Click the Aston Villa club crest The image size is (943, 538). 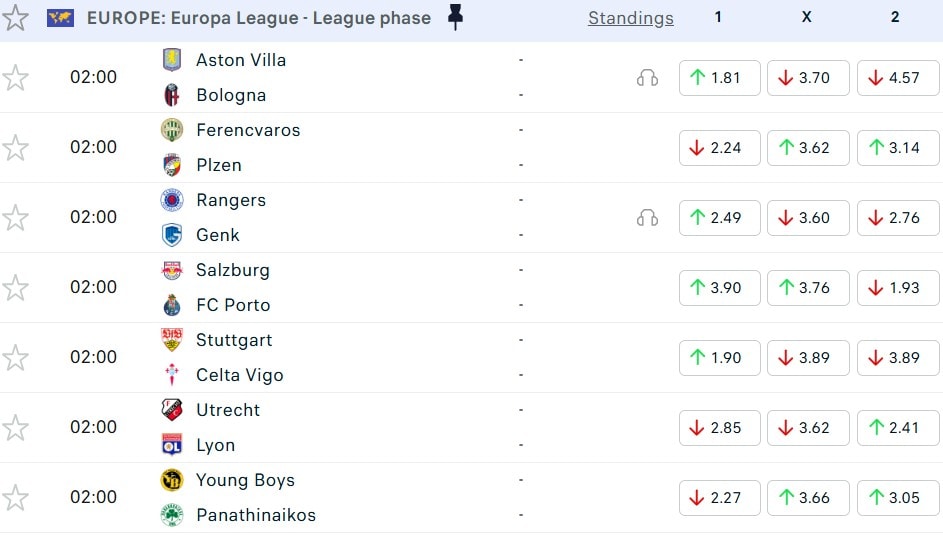coord(172,60)
